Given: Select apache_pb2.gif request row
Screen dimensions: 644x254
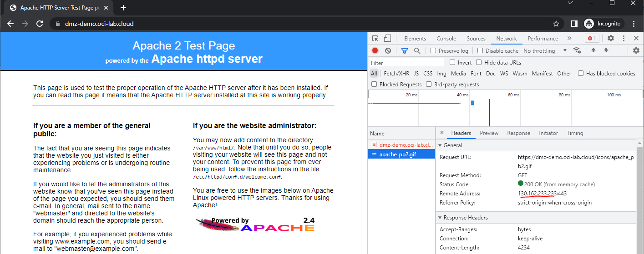Looking at the screenshot, I should [x=402, y=154].
